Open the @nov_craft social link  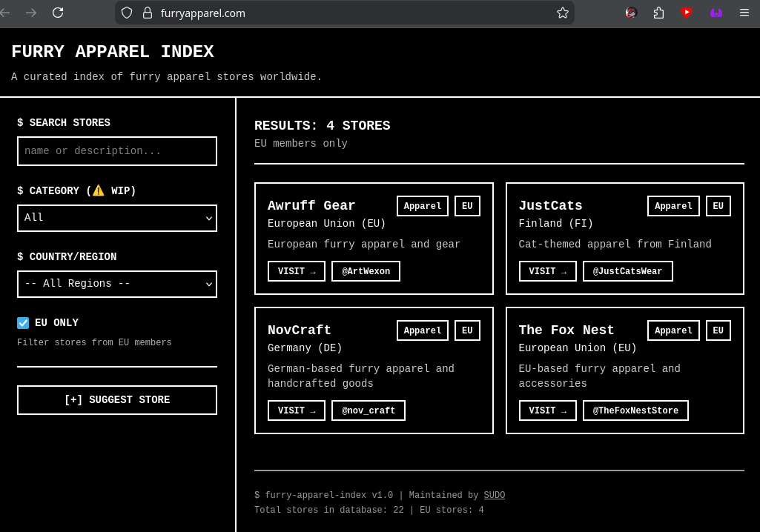point(369,410)
